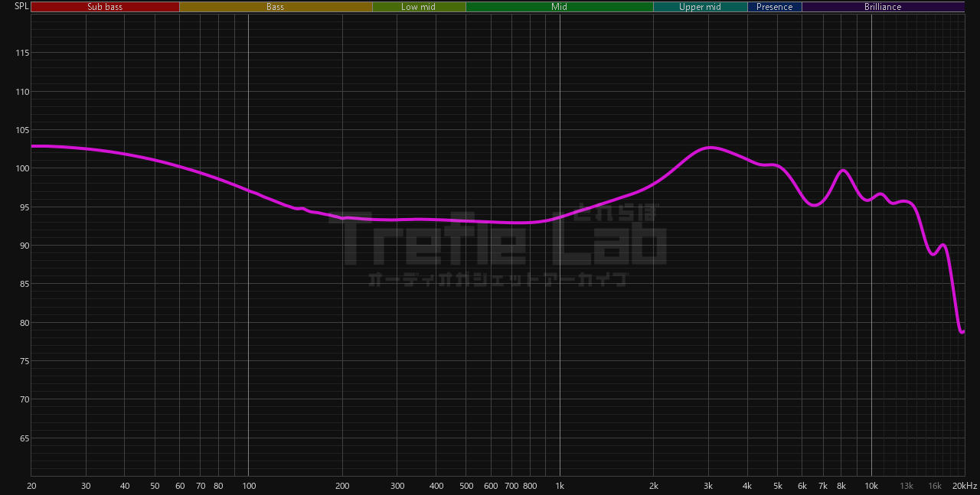This screenshot has height=495, width=980.
Task: Click the 300 Hz frequency label
Action: pos(397,486)
